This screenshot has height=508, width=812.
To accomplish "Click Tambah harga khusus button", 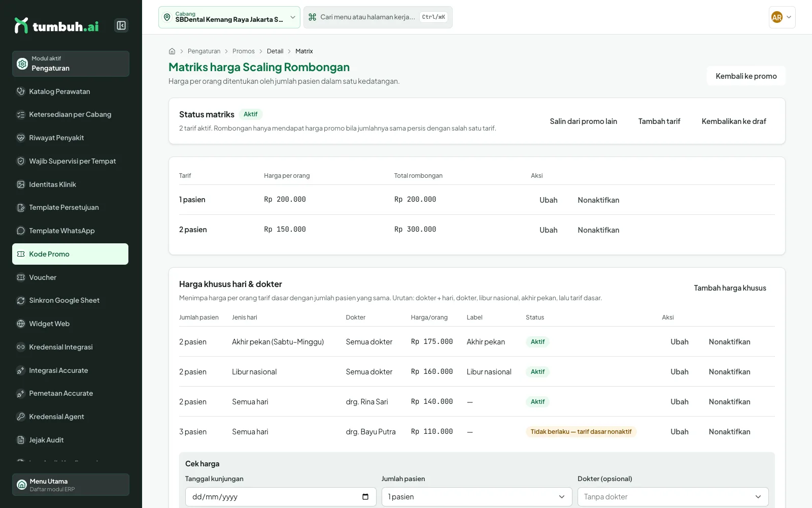I will coord(730,288).
